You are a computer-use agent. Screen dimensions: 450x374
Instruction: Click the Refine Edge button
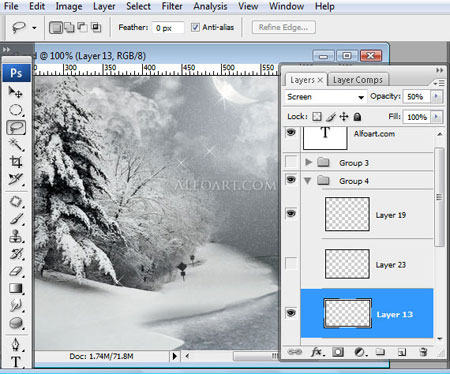[283, 27]
